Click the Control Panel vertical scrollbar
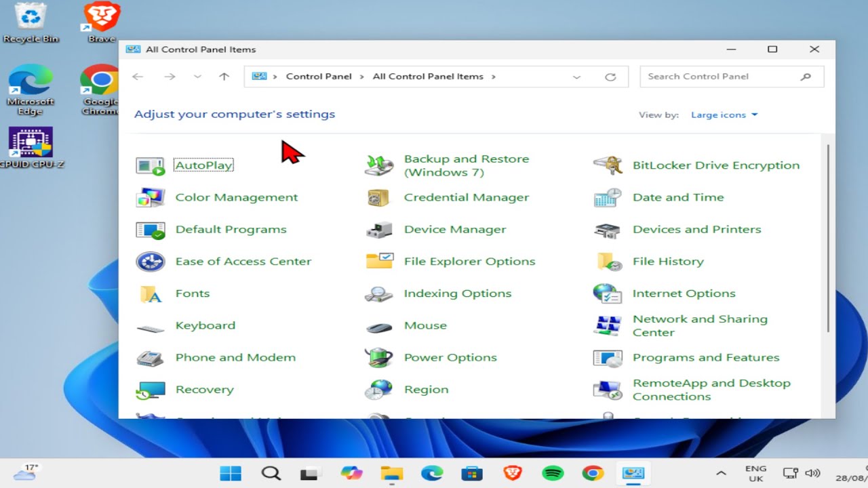 (x=828, y=238)
